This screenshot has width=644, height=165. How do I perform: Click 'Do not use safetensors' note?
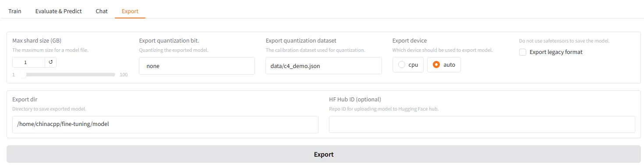564,41
